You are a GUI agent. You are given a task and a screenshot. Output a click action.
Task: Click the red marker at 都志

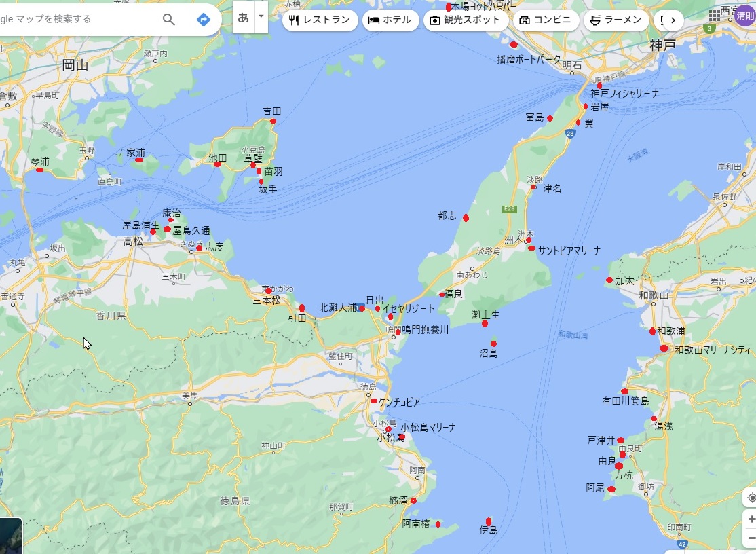point(466,218)
